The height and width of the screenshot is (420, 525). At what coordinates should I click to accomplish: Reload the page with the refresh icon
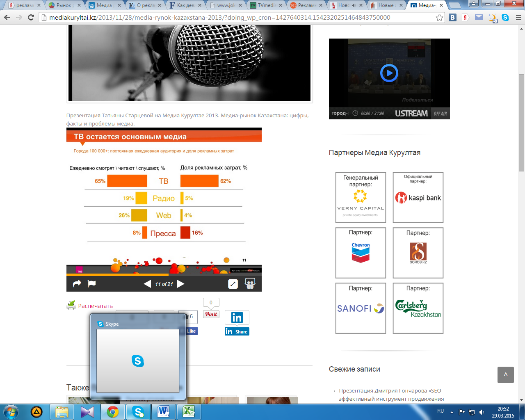31,18
